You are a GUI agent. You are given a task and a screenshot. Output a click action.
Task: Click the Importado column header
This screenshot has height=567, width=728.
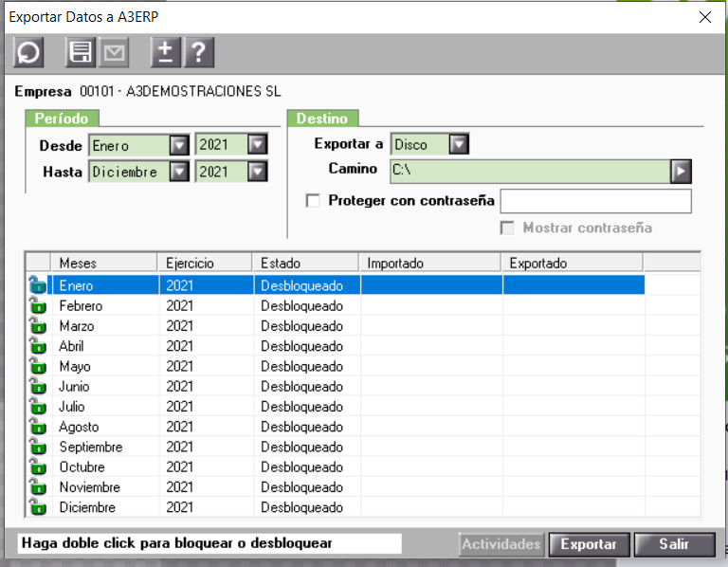[x=430, y=263]
